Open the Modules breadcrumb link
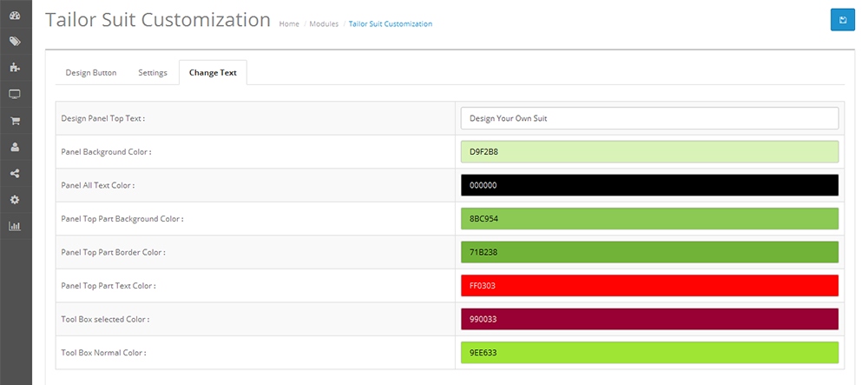This screenshot has width=868, height=385. point(324,23)
